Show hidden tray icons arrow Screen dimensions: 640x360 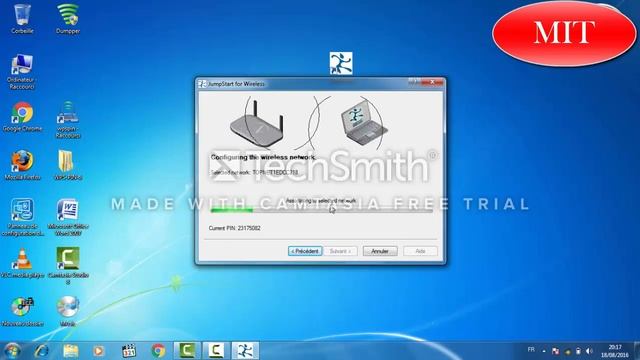tap(544, 351)
